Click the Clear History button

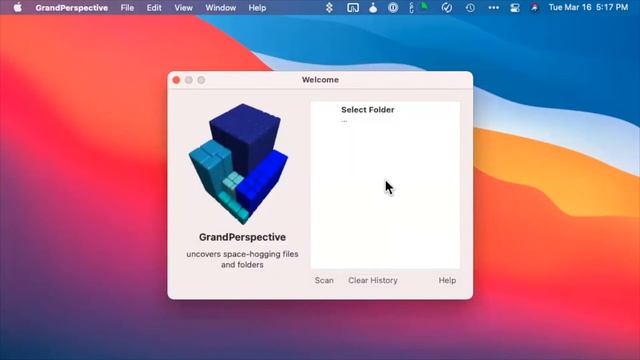(373, 280)
